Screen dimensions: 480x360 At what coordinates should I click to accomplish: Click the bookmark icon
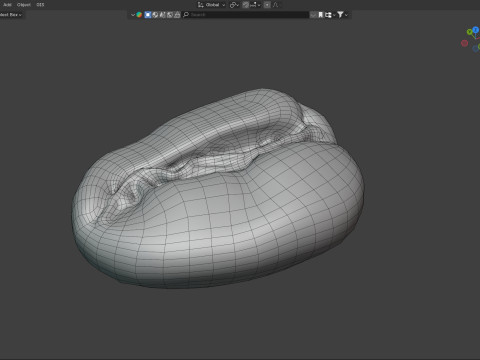321,15
